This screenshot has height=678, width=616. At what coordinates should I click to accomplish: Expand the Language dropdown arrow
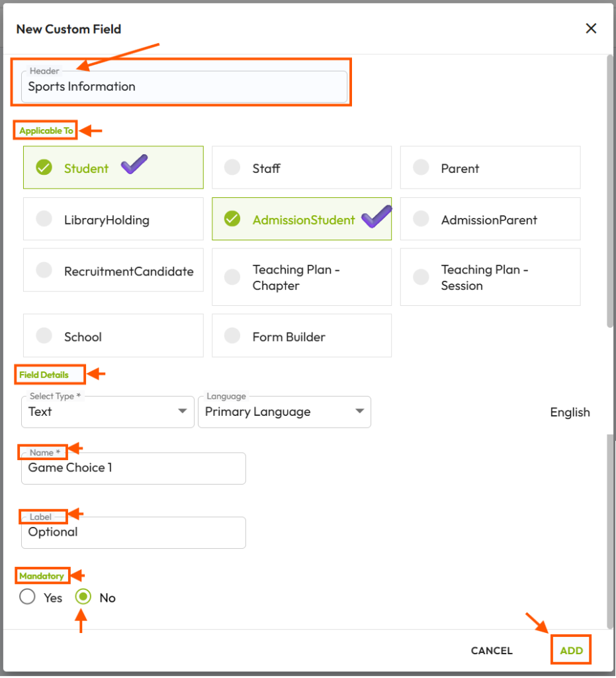click(x=359, y=411)
